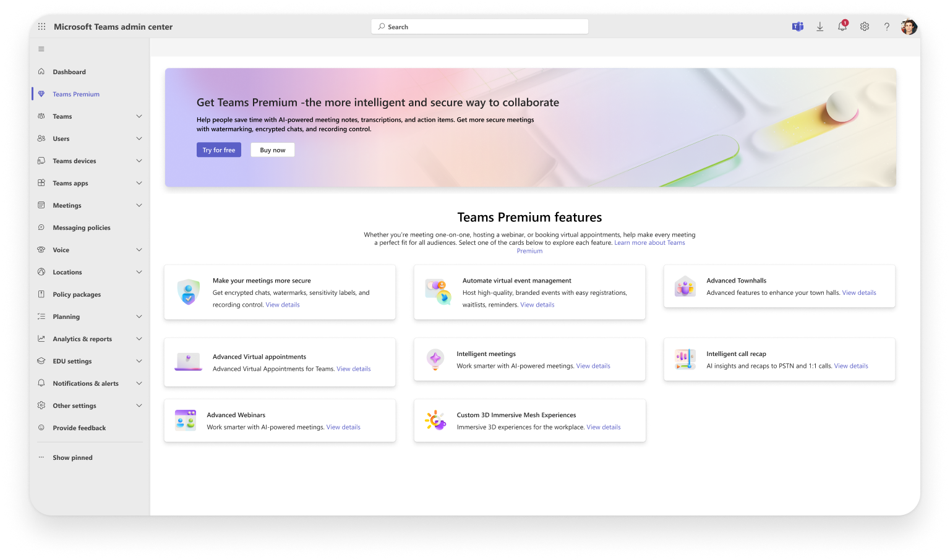Viewport: 950px width, 560px height.
Task: View details for Custom 3D Immersive Mesh Experiences
Action: tap(604, 427)
